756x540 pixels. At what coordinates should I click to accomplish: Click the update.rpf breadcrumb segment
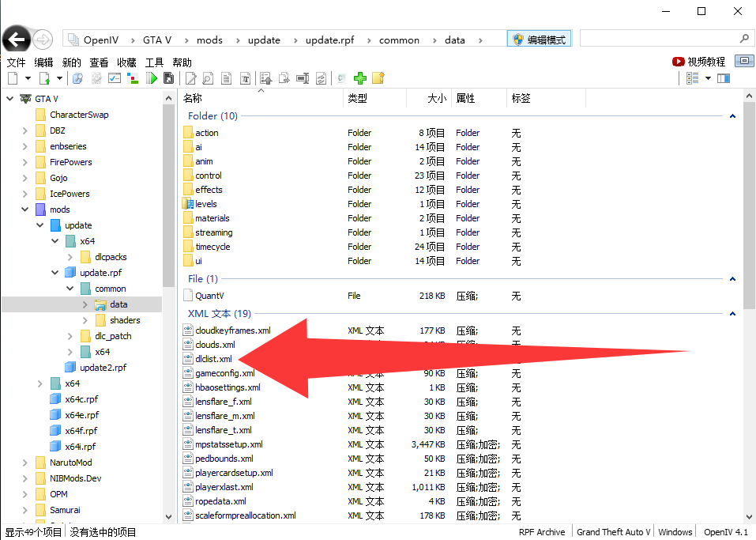click(329, 40)
